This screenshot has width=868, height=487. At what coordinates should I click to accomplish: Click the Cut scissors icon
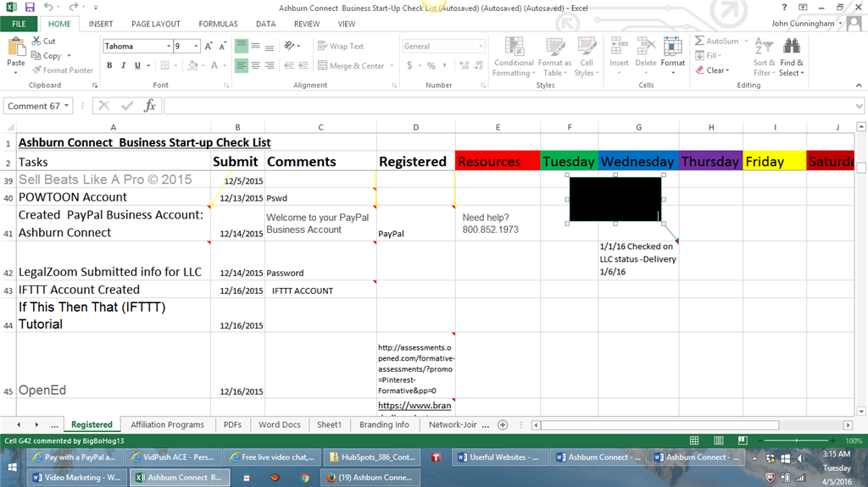(x=36, y=41)
